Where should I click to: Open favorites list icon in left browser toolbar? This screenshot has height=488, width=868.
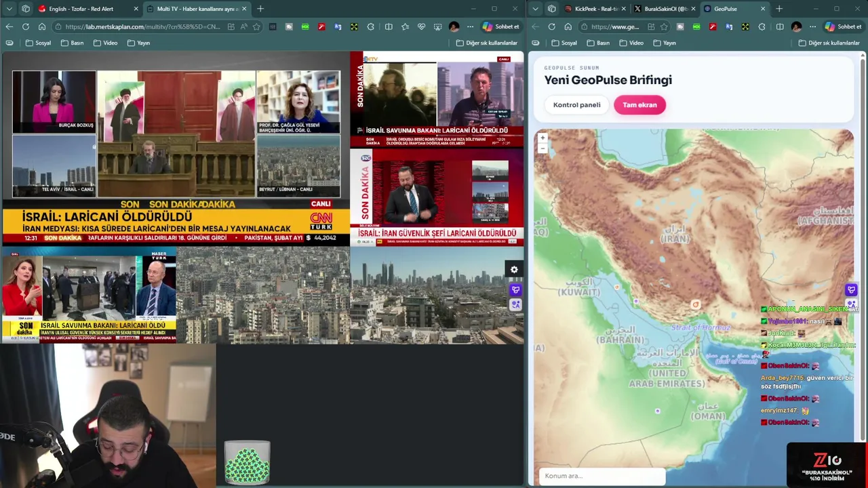click(x=405, y=26)
